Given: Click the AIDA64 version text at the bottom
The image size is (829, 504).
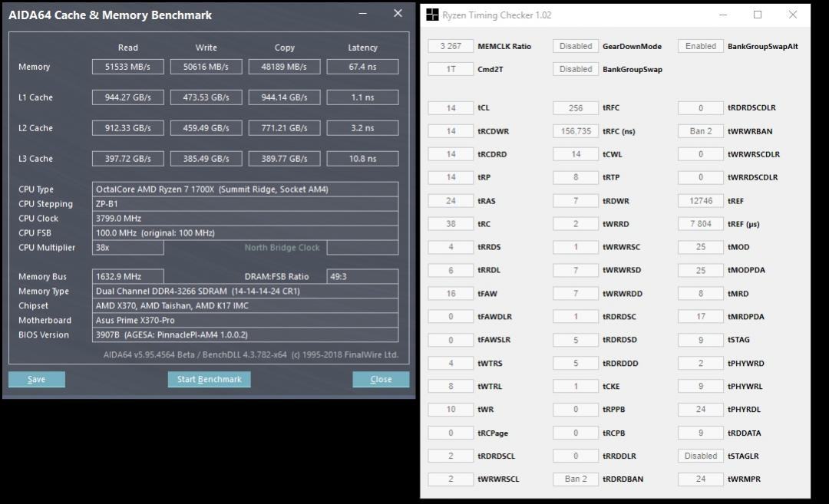Looking at the screenshot, I should tap(250, 354).
